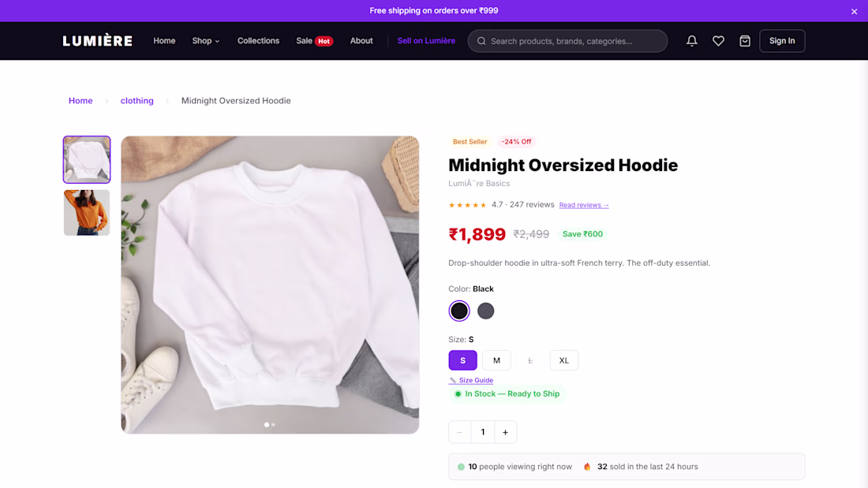Expand the Shop dropdown menu
This screenshot has height=488, width=868.
tap(206, 41)
